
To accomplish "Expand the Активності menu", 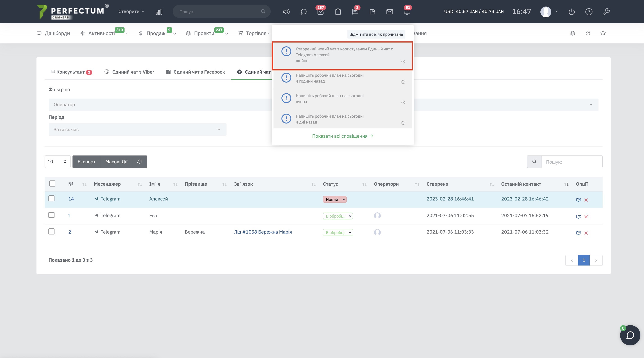I will (104, 33).
